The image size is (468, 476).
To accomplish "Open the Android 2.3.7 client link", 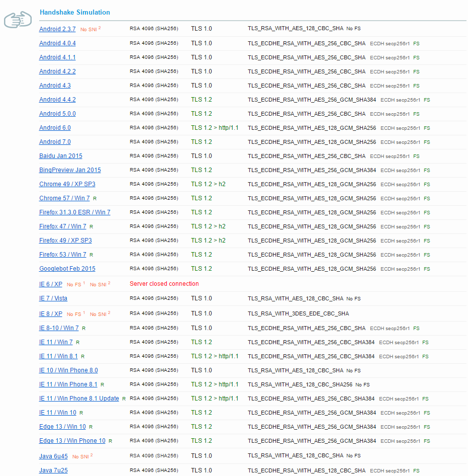I will (x=57, y=29).
